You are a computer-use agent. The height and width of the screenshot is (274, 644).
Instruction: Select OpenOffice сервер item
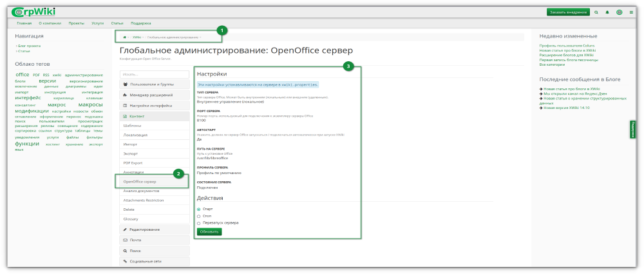pyautogui.click(x=155, y=181)
